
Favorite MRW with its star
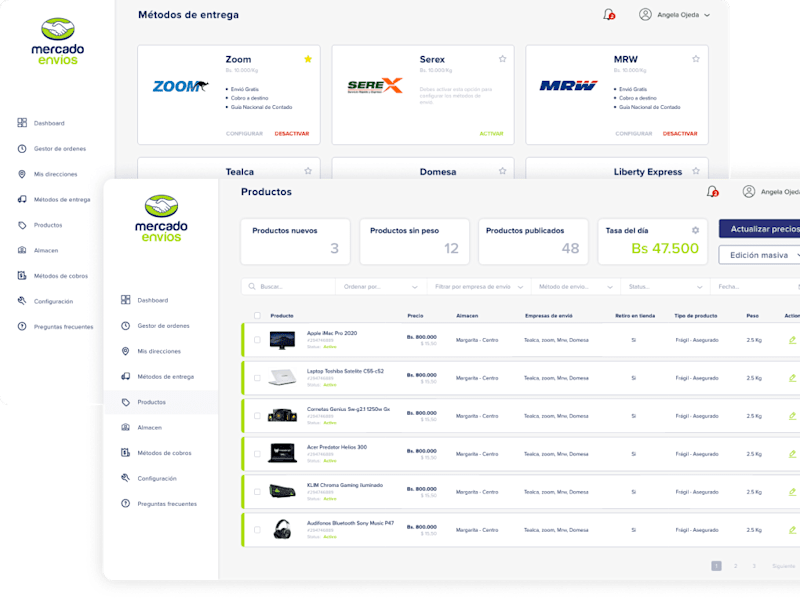pyautogui.click(x=696, y=59)
